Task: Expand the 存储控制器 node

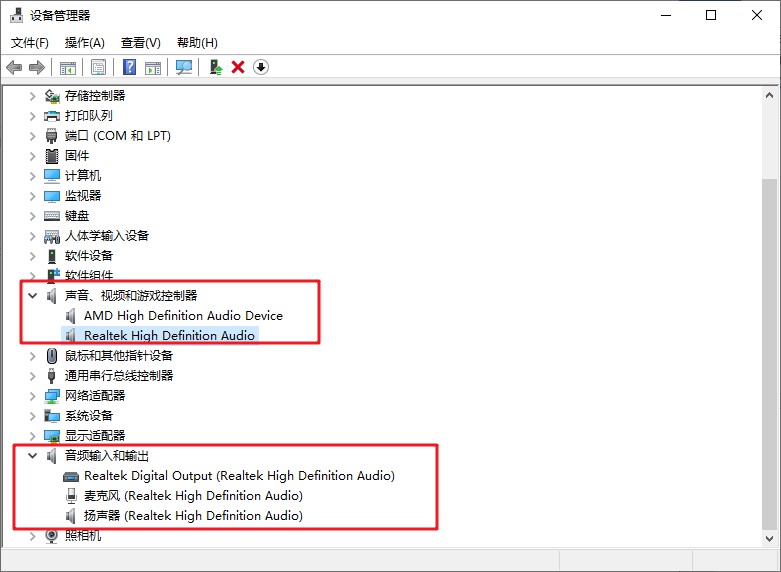Action: [32, 96]
